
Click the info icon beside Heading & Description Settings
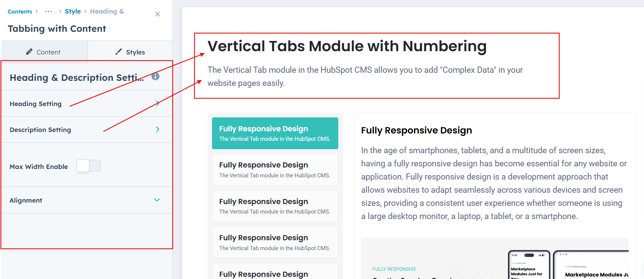[x=156, y=76]
